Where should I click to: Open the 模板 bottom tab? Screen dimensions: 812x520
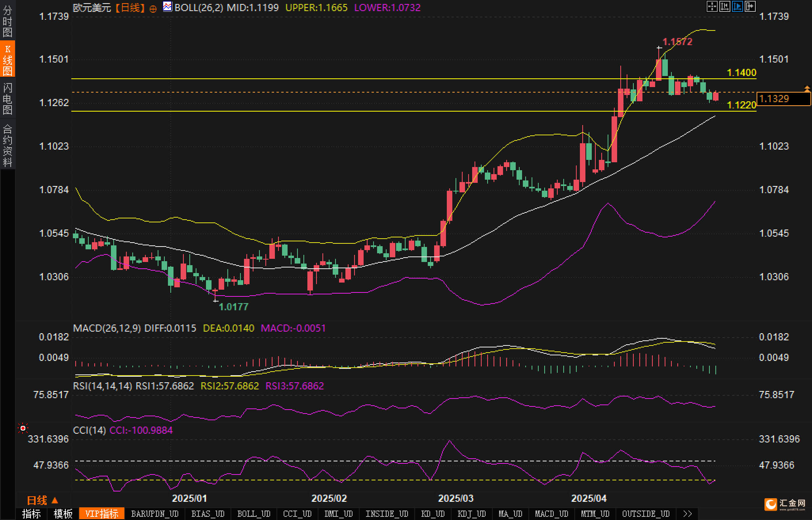[63, 514]
